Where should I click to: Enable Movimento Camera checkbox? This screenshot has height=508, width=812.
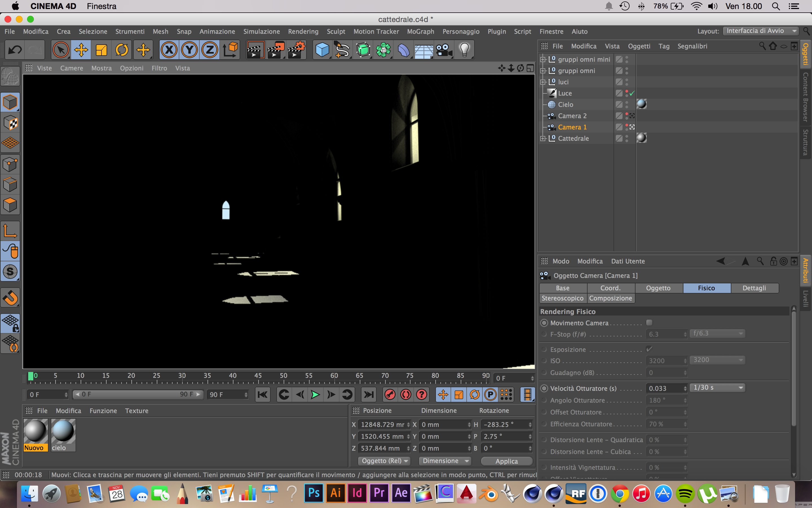click(x=649, y=323)
